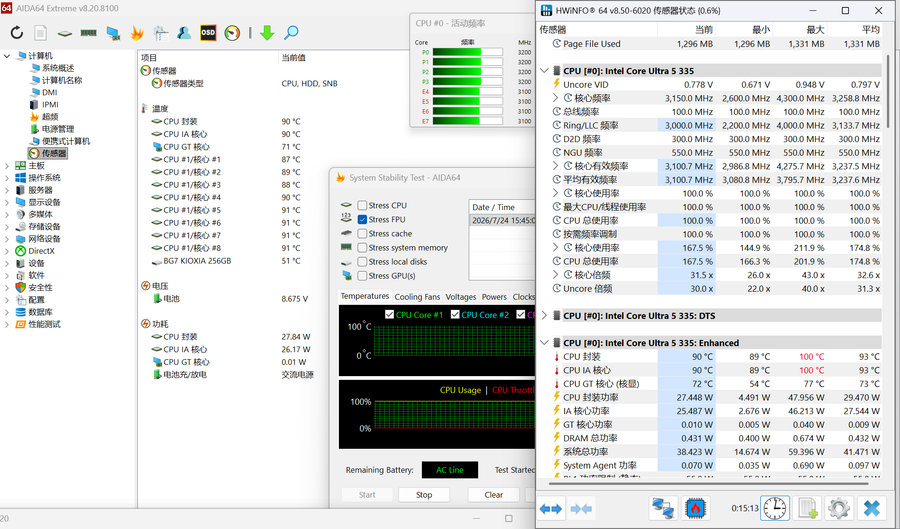
Task: Open the report page icon in AIDA64 toolbar
Action: (40, 33)
